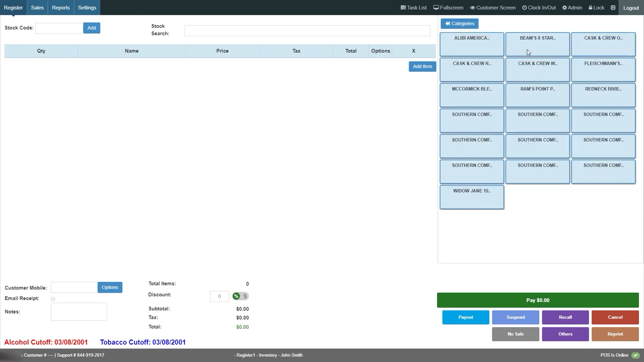644x362 pixels.
Task: Open the Task List from the top bar
Action: pos(414,8)
